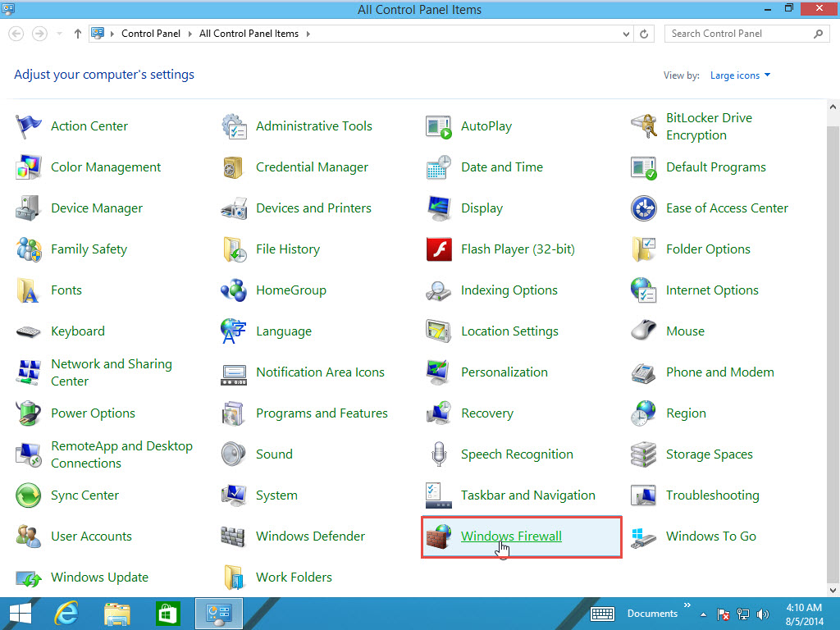Open the Folder Options icon
This screenshot has height=630, width=840.
(643, 249)
